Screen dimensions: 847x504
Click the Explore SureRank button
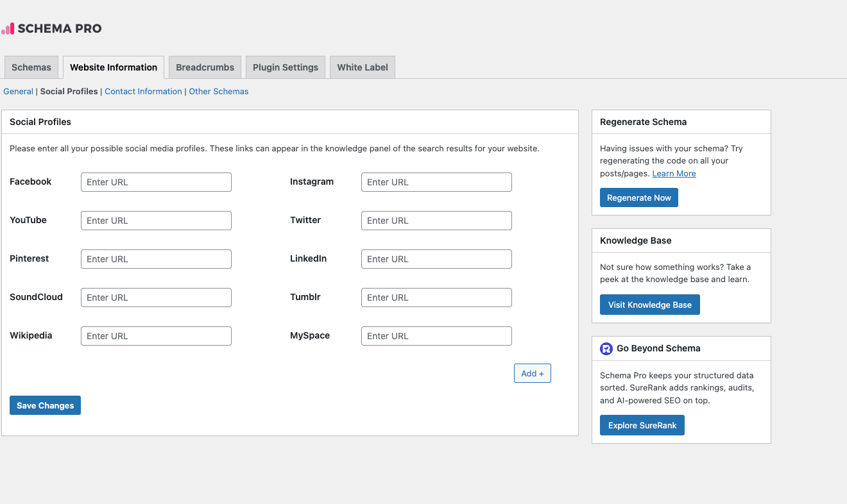tap(642, 425)
